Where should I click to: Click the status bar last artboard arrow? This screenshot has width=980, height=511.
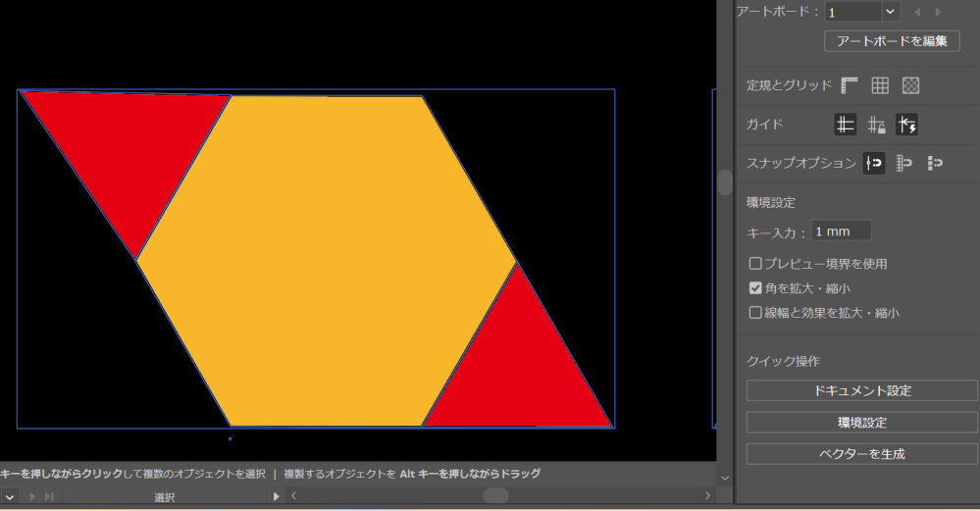(x=49, y=496)
